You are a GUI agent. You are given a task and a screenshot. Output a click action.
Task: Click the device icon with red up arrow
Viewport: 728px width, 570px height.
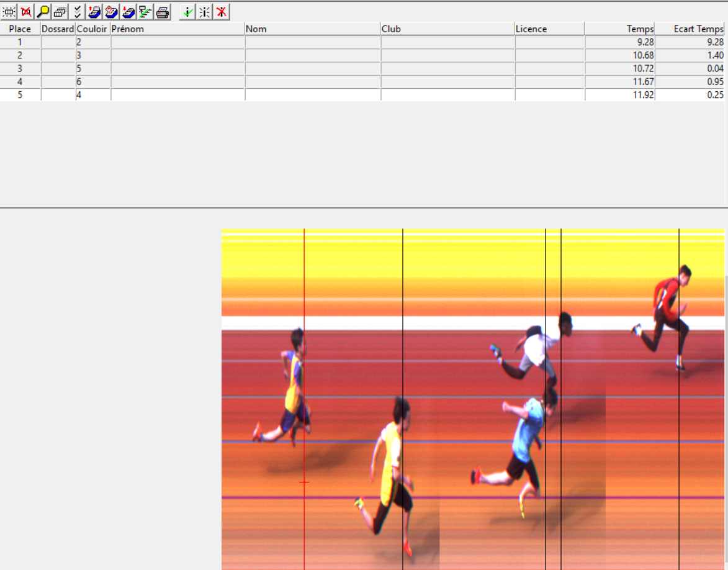coord(94,12)
